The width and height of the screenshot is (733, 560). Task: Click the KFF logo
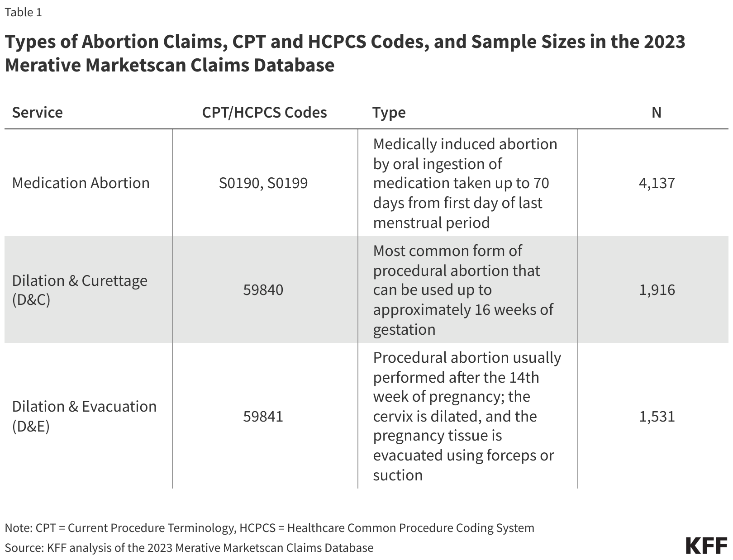click(706, 546)
